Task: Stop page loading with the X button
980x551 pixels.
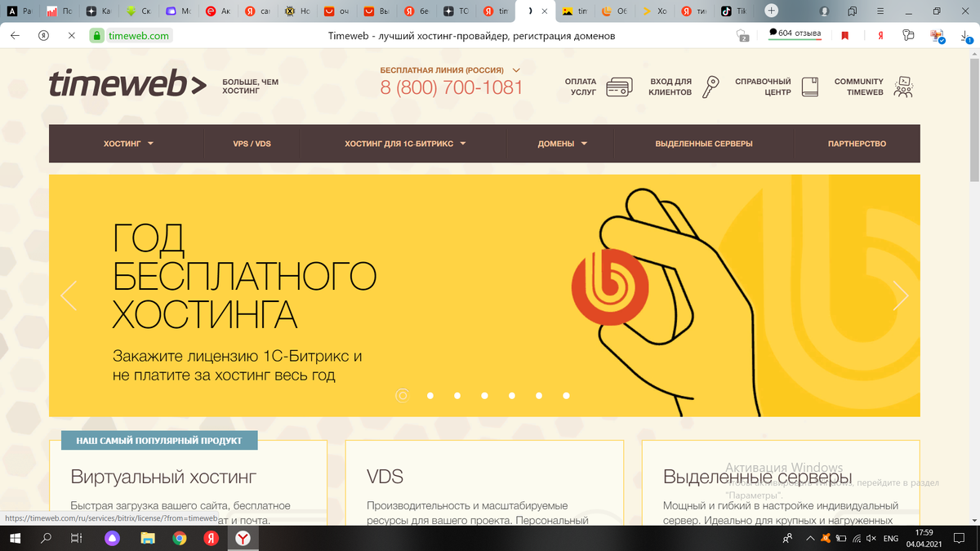Action: point(72,36)
